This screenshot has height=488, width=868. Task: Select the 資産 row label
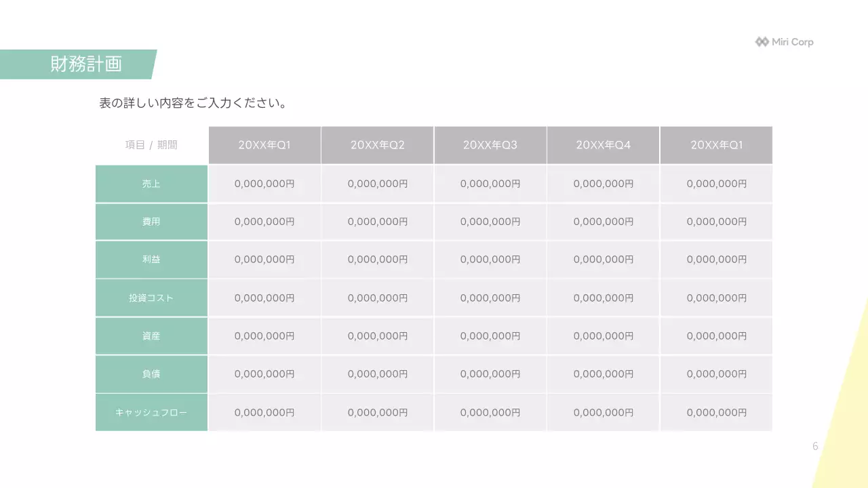[151, 335]
